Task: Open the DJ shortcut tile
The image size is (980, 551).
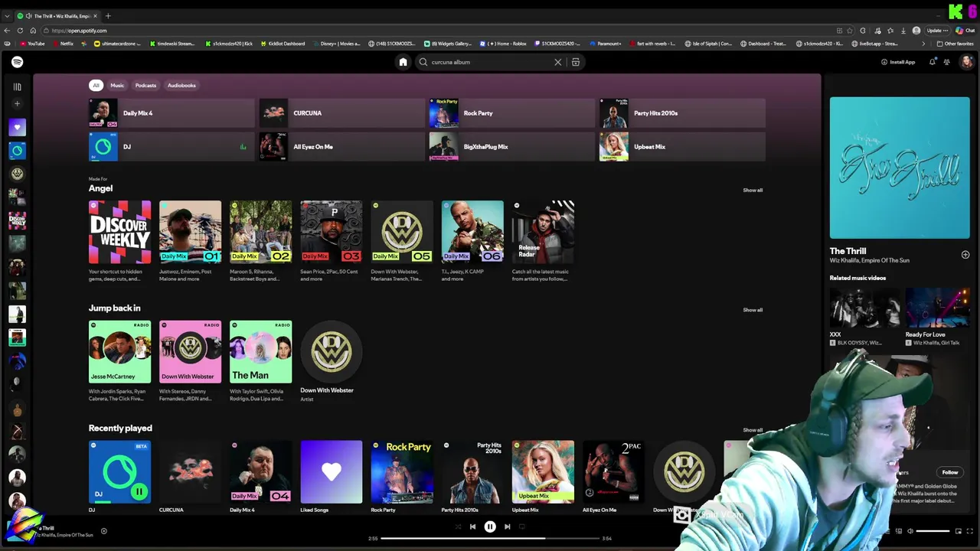Action: pyautogui.click(x=171, y=147)
